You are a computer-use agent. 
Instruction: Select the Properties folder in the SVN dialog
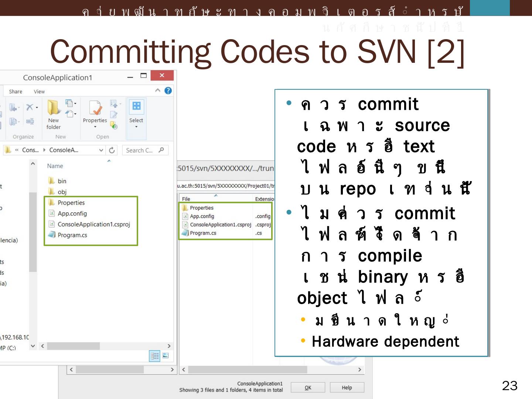[198, 208]
